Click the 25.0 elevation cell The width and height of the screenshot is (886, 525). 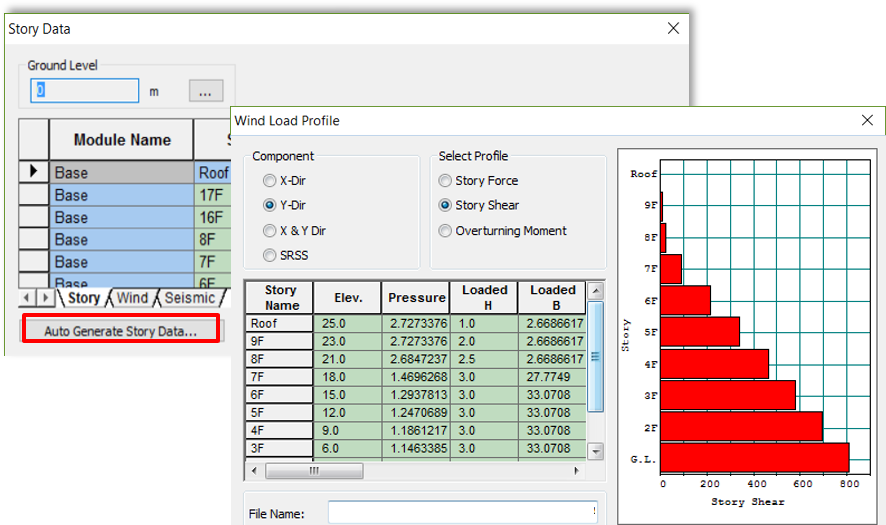coord(348,323)
